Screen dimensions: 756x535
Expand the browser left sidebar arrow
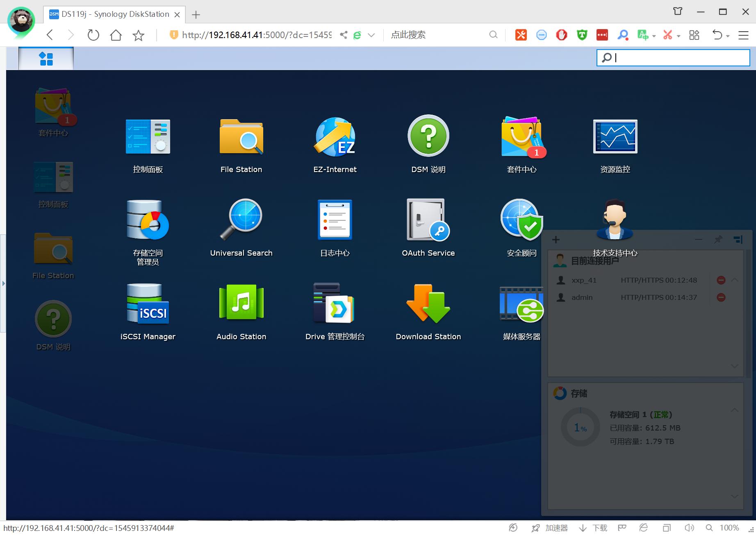coord(3,283)
